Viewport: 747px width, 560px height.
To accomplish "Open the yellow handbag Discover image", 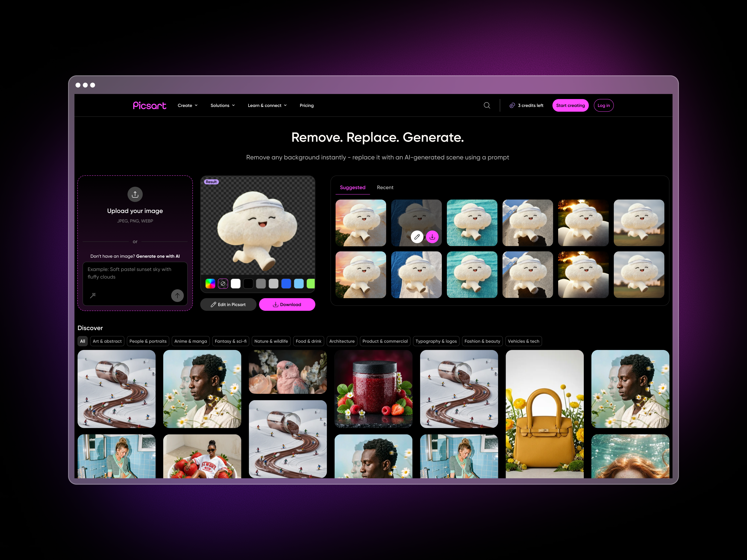I will click(x=544, y=414).
